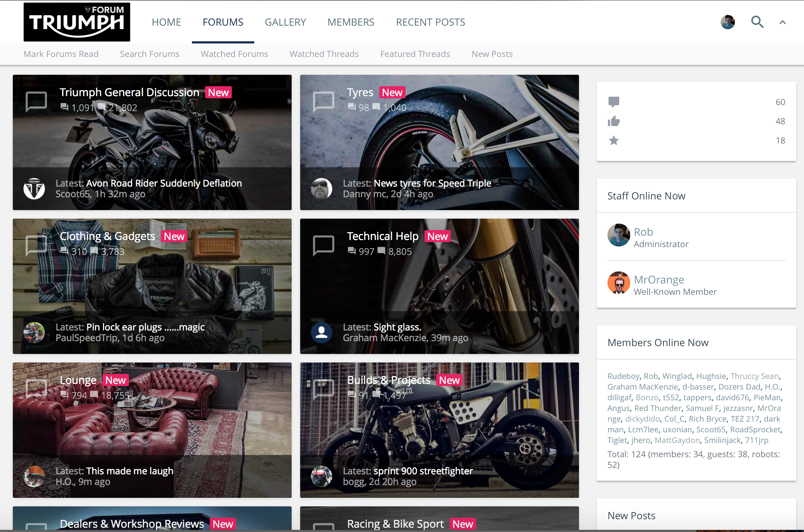Click Rob's staff avatar

619,235
